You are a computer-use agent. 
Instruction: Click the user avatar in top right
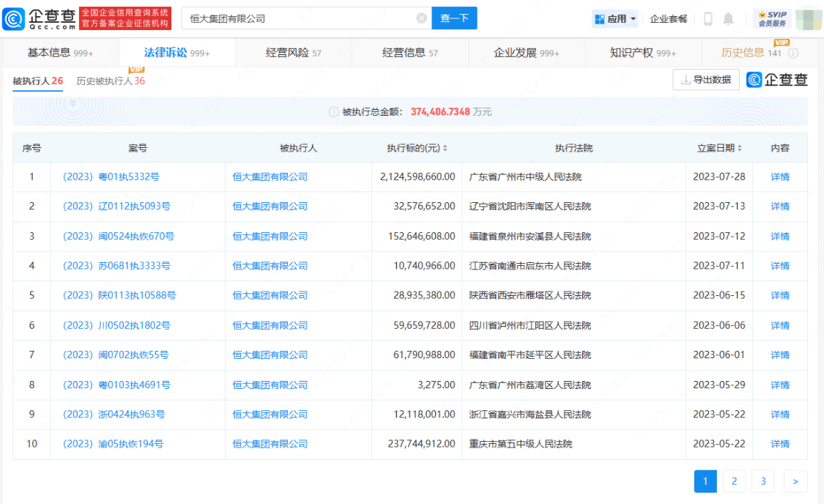[806, 18]
